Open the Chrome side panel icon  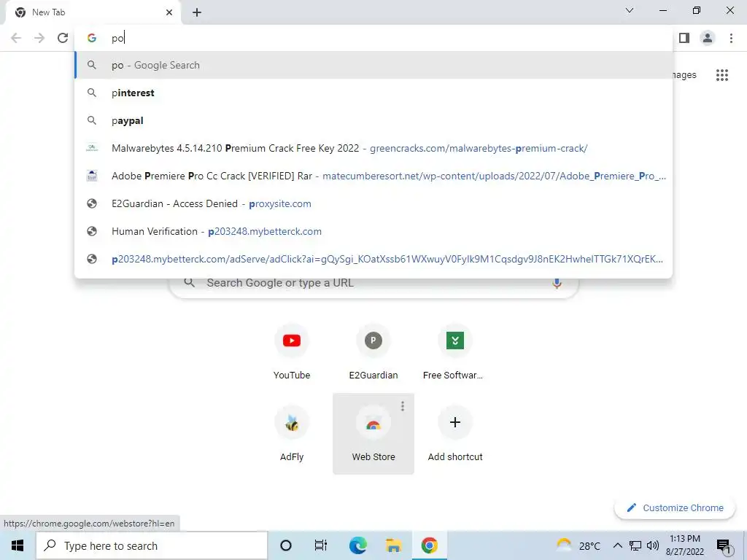[x=684, y=38]
